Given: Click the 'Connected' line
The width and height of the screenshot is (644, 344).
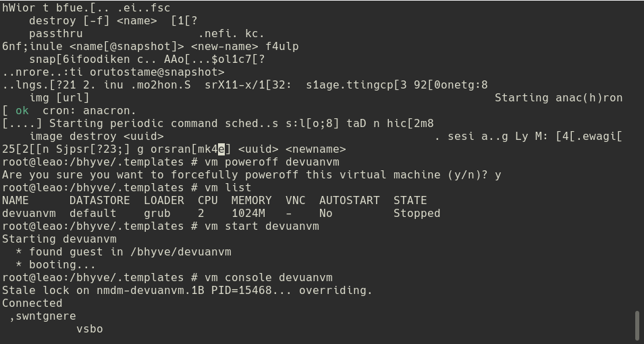Looking at the screenshot, I should point(32,303).
